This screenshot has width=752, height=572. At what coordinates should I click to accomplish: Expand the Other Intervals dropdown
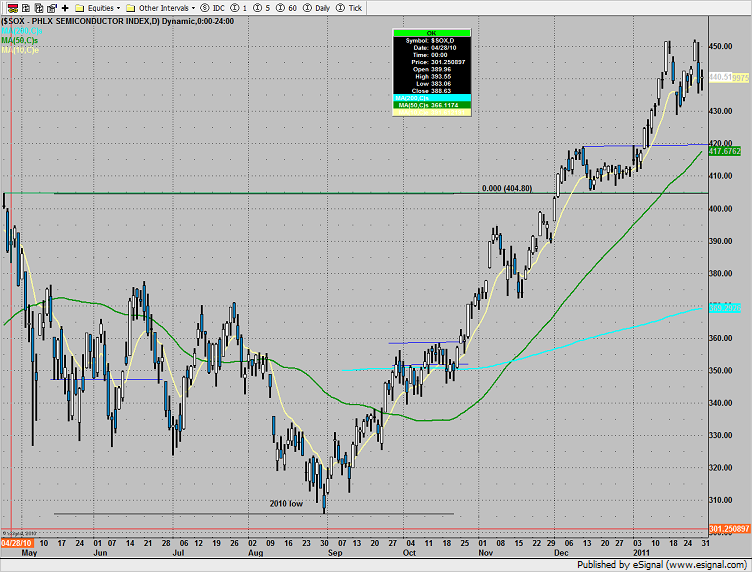pos(159,6)
